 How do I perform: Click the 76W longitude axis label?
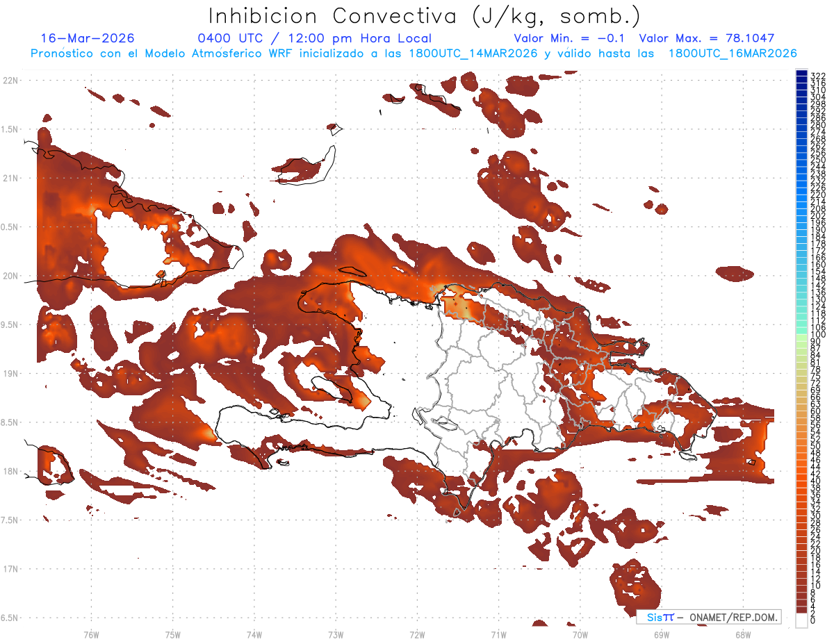tap(91, 634)
